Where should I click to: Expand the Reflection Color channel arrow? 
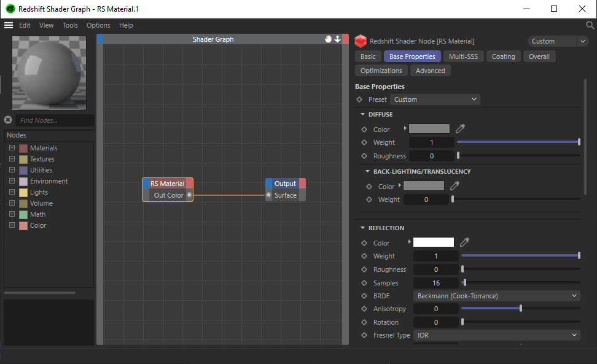click(409, 241)
